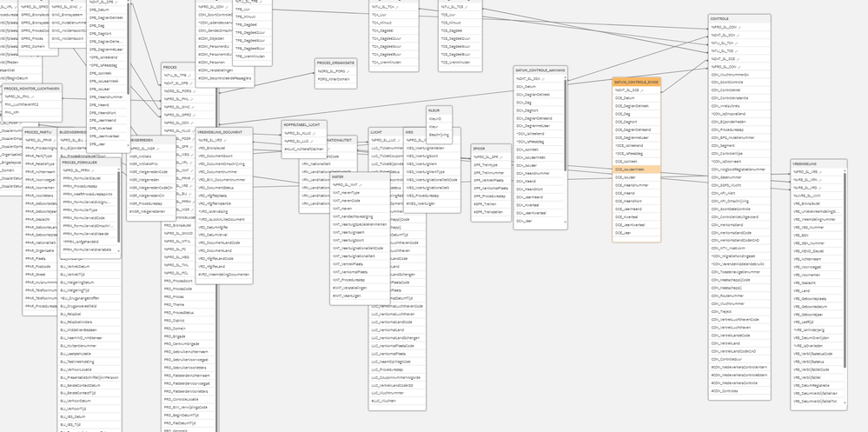Click PORG_KmarDomein field
Screen dimensions: 868x432
point(335,79)
